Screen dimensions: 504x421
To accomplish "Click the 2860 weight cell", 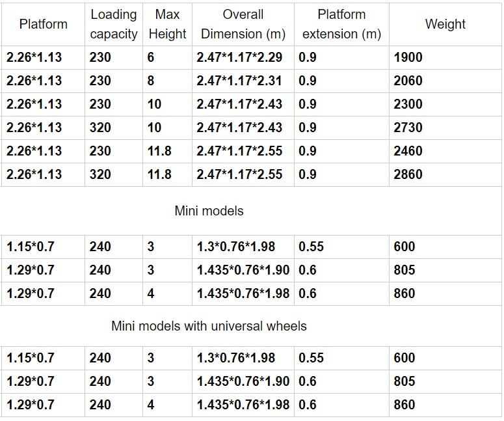I will coord(445,174).
